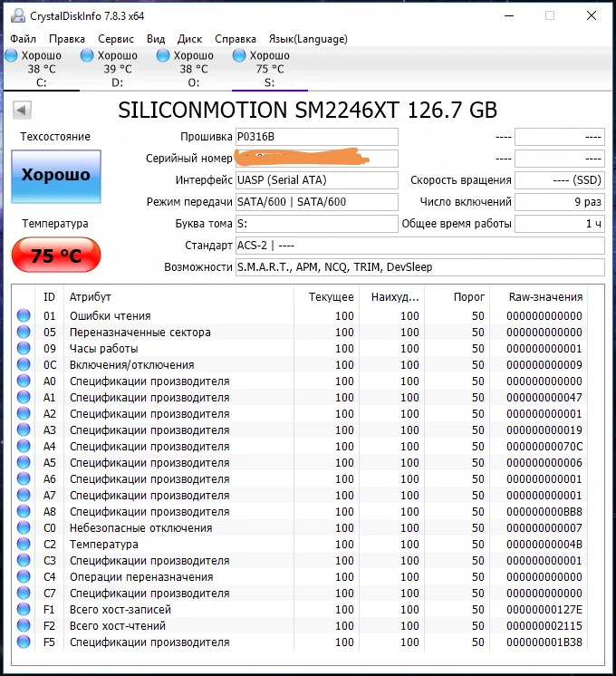This screenshot has width=616, height=676.
Task: Click status icon of attribute 0C
Action: [x=24, y=364]
